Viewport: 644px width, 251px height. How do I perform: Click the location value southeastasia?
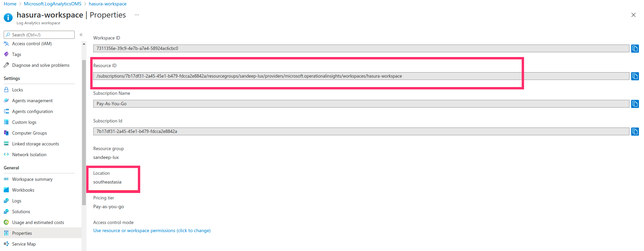pos(107,182)
